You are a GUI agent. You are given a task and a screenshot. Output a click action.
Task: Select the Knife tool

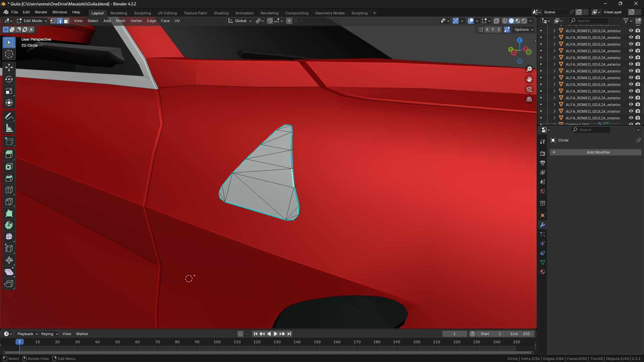[9, 202]
